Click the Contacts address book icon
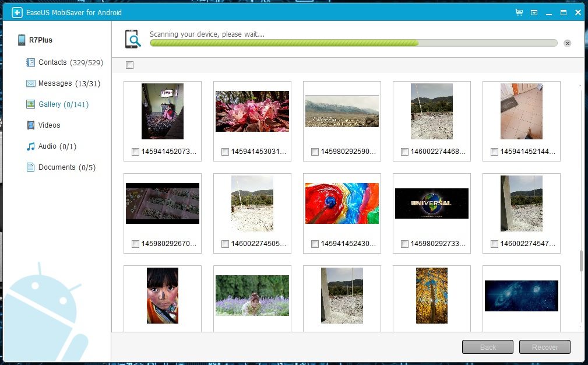The image size is (588, 365). (31, 62)
